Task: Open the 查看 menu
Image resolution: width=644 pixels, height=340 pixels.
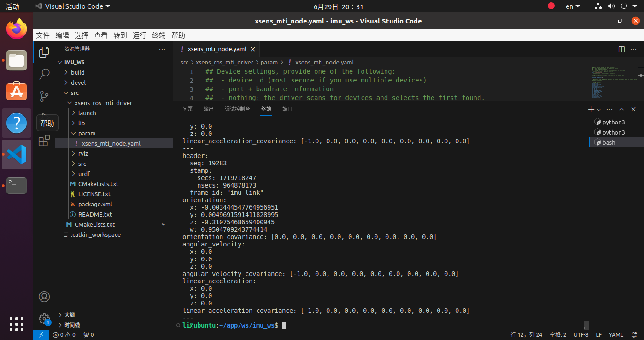Action: click(x=101, y=35)
